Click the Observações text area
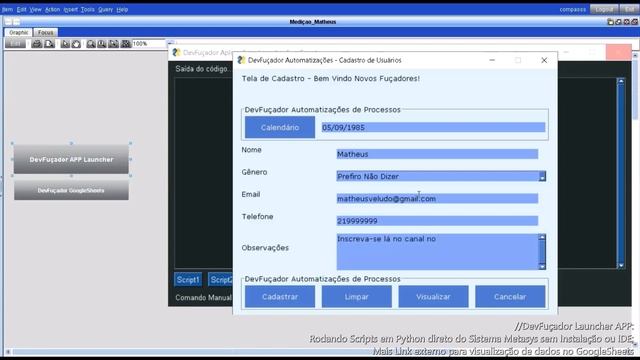The height and width of the screenshot is (360, 640). pos(438,251)
